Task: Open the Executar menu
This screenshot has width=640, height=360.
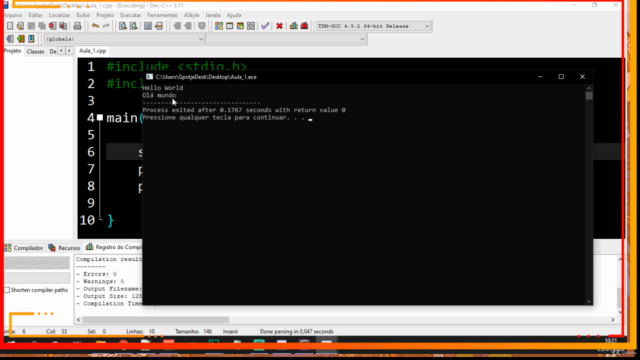Action: click(130, 15)
